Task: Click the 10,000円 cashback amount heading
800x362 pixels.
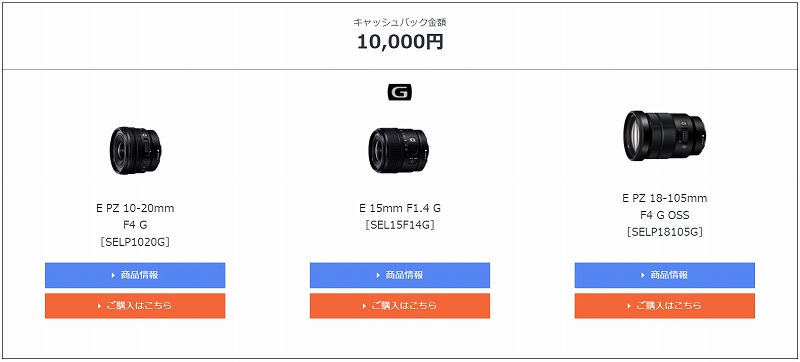Action: click(400, 42)
